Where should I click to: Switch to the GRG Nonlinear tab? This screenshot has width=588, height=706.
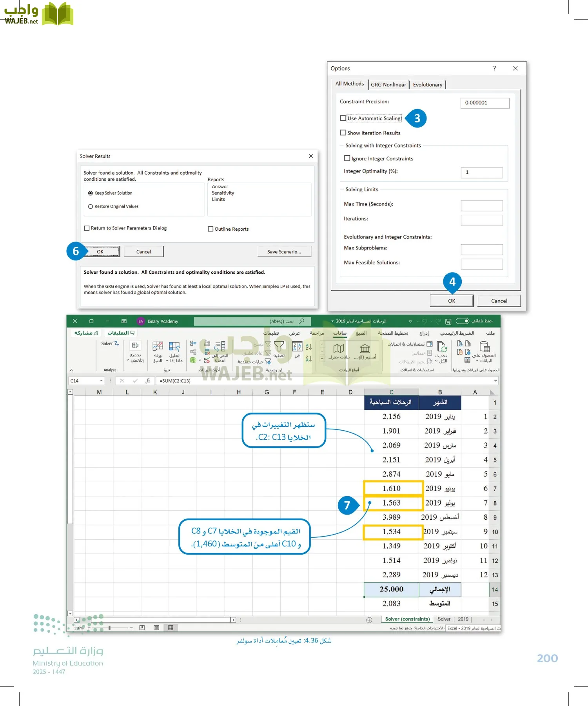point(388,85)
